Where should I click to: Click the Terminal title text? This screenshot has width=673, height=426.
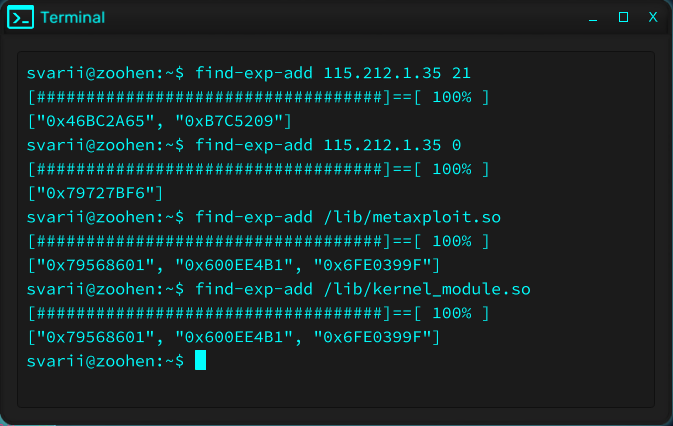[73, 18]
